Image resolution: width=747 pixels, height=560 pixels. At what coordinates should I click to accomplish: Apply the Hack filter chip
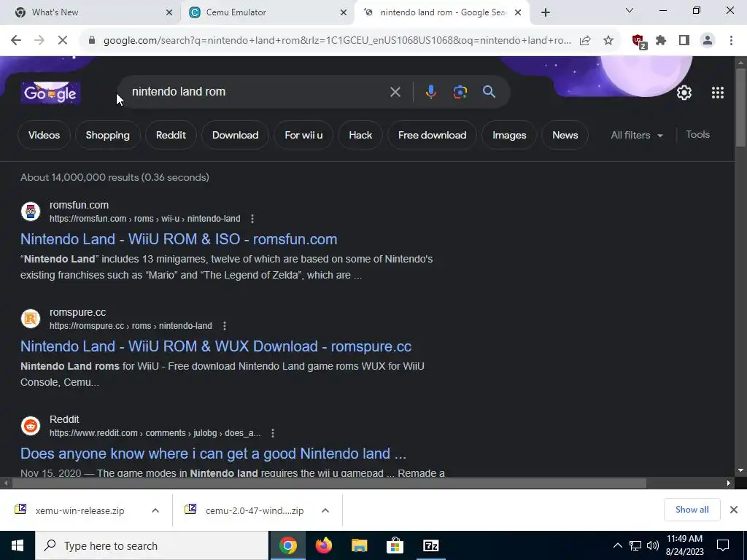point(360,135)
